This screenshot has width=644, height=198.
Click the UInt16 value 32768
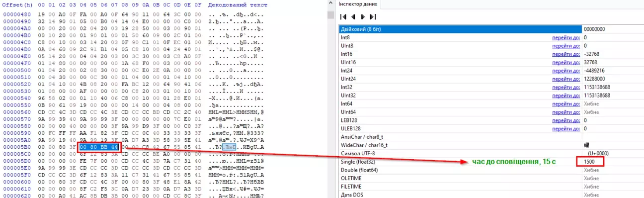tap(591, 62)
